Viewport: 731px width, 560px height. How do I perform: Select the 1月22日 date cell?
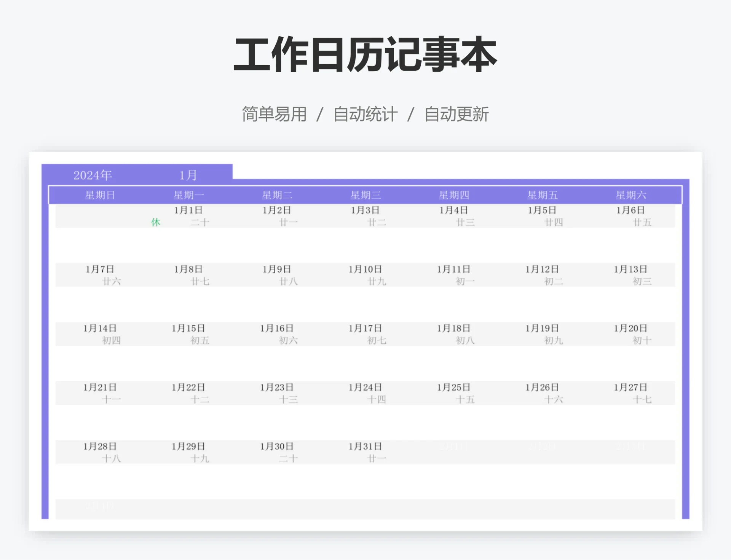(188, 387)
